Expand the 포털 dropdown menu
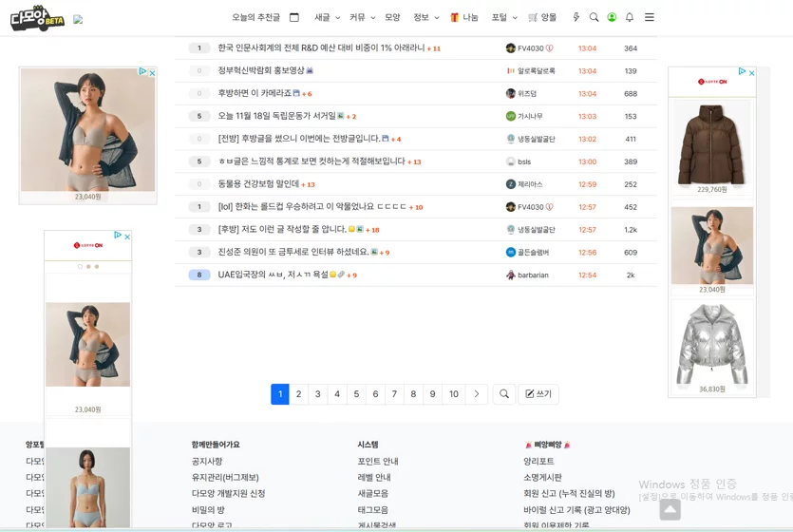 coord(504,17)
